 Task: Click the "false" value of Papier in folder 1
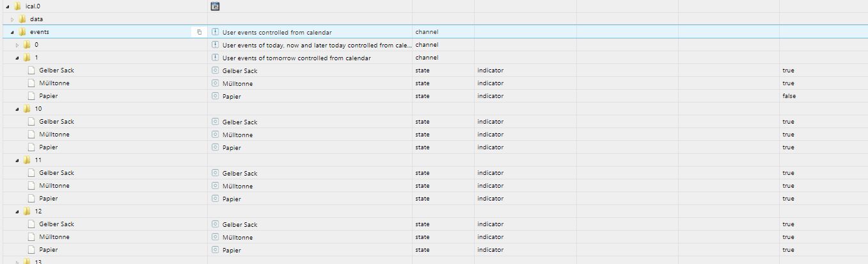coord(789,96)
